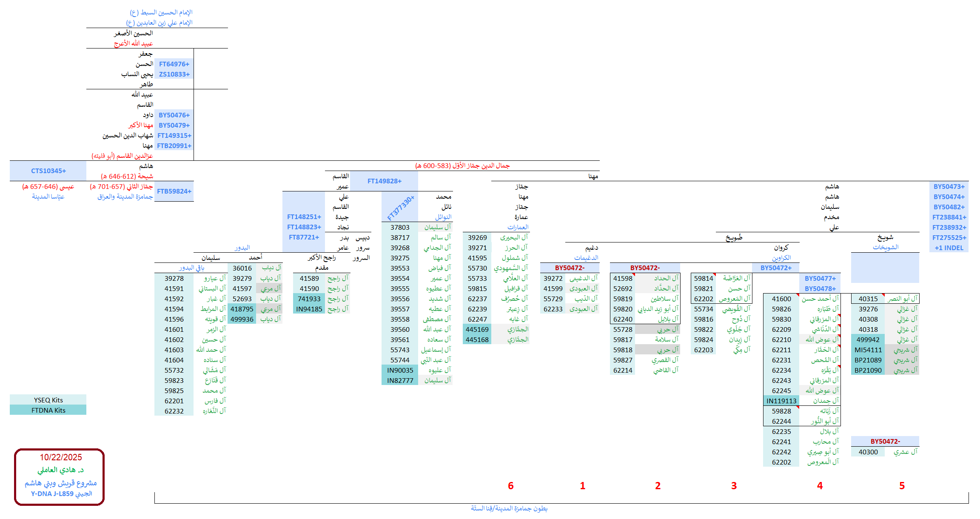Click the rotated FT377330+ label
Image resolution: width=980 pixels, height=519 pixels.
pyautogui.click(x=400, y=208)
